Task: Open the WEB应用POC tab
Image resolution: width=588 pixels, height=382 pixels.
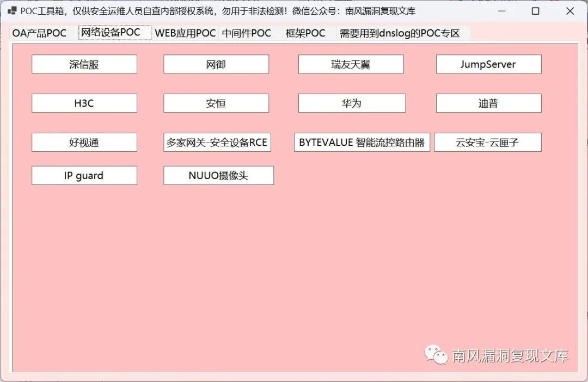Action: pos(185,33)
